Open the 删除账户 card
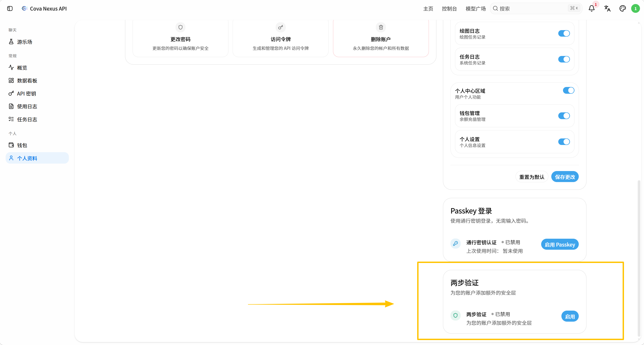This screenshot has width=644, height=345. click(x=381, y=38)
